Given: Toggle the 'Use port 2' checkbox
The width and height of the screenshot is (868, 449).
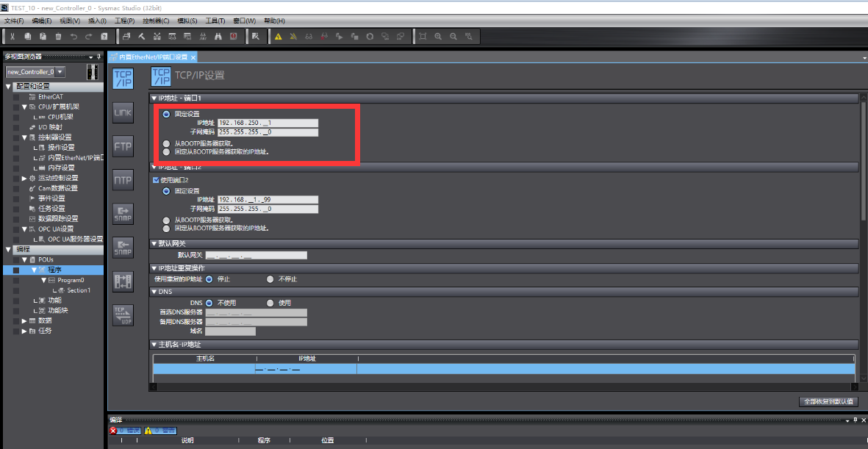Looking at the screenshot, I should (156, 181).
